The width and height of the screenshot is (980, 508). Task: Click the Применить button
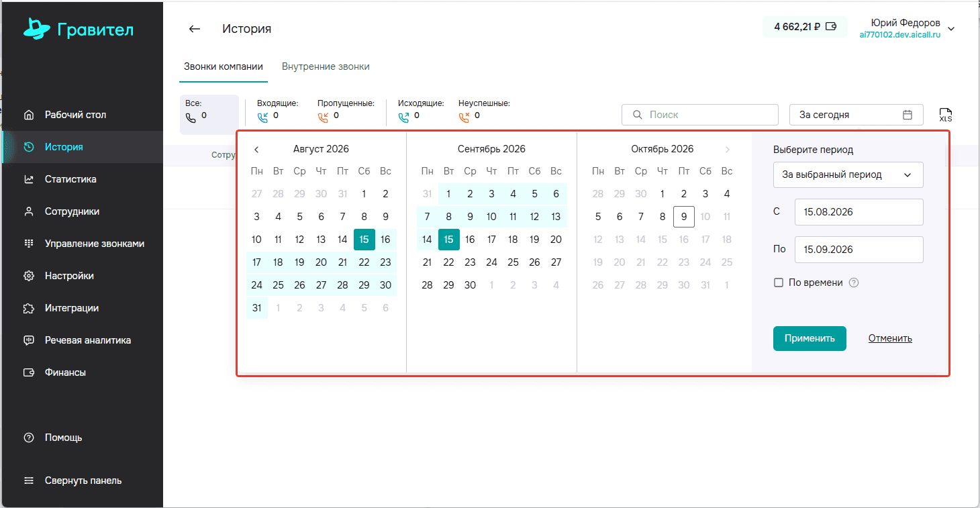pyautogui.click(x=810, y=338)
